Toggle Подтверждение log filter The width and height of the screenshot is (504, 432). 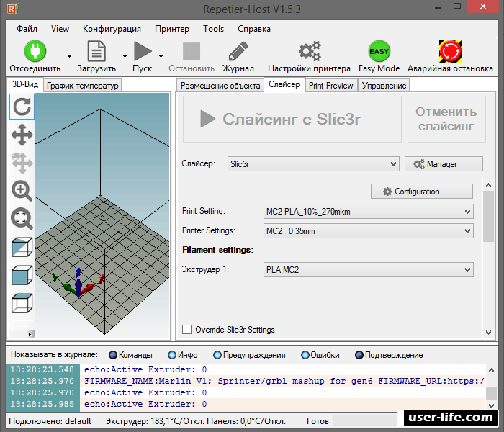click(x=359, y=355)
